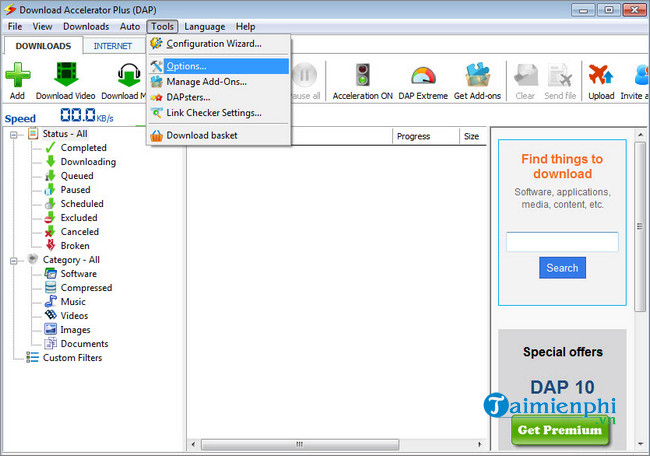Select Options in the Tools menu
Screen dimensions: 650x456
(x=219, y=66)
